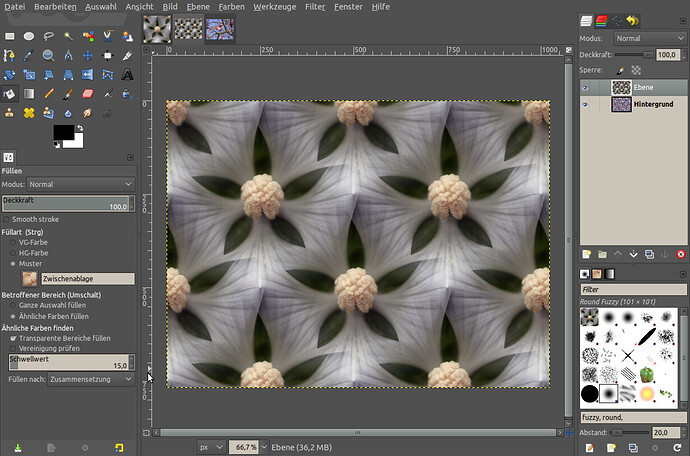Select the Fuzzy Select magic wand tool
The width and height of the screenshot is (690, 456).
click(69, 36)
